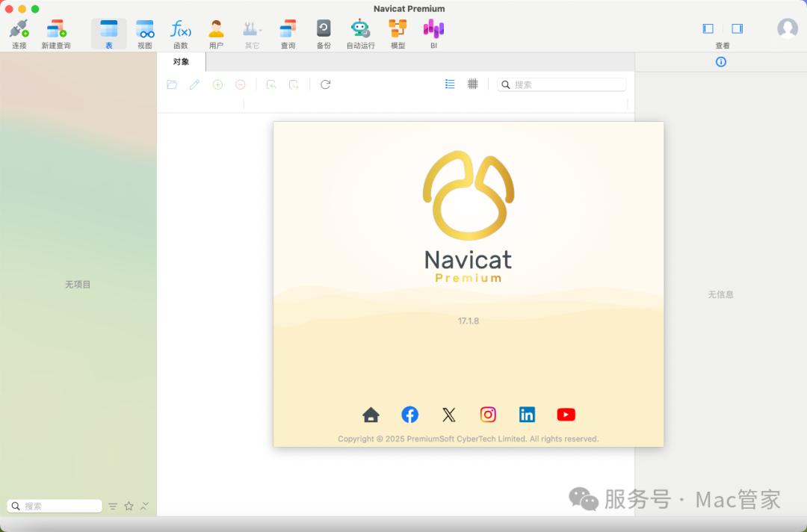Collapse all items in sidebar bottom
Screen dimensions: 807x532
(144, 506)
